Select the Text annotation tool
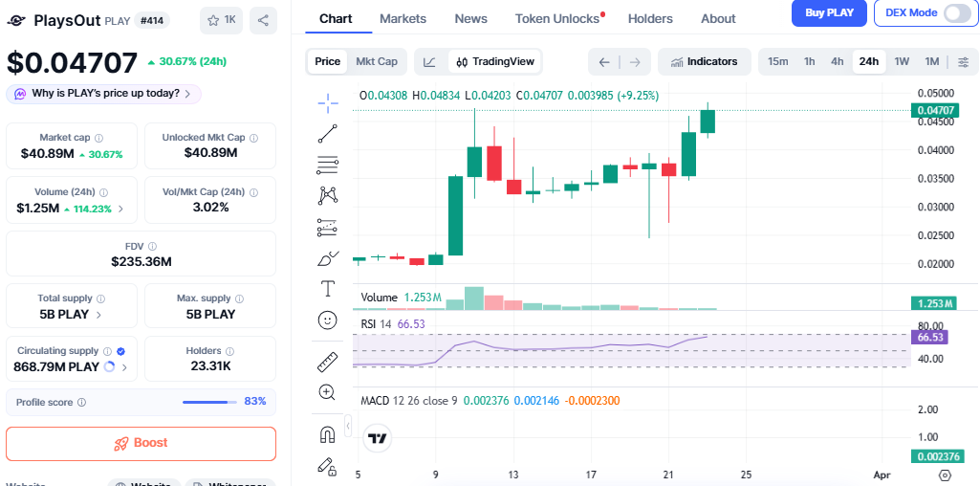The image size is (980, 486). (328, 289)
